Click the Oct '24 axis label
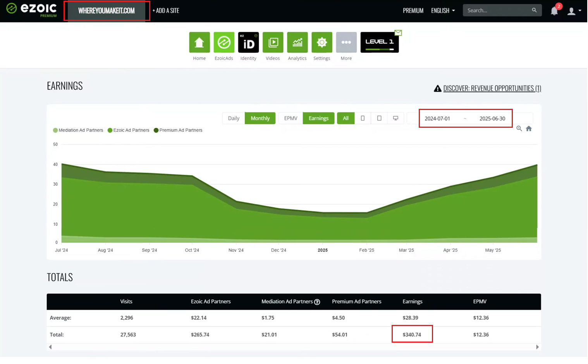 tap(192, 250)
